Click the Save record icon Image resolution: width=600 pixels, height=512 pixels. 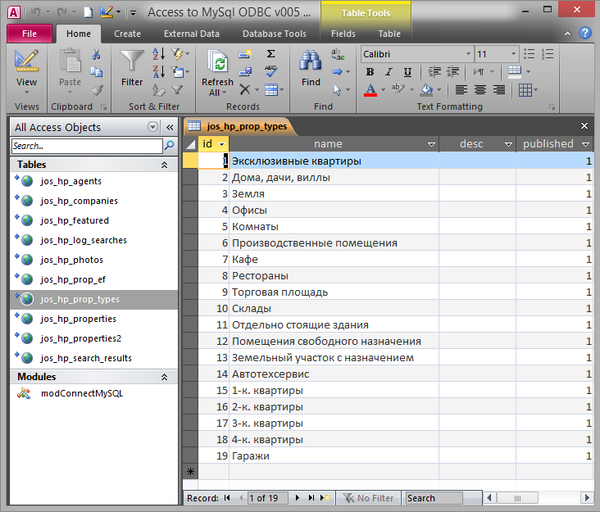point(245,72)
